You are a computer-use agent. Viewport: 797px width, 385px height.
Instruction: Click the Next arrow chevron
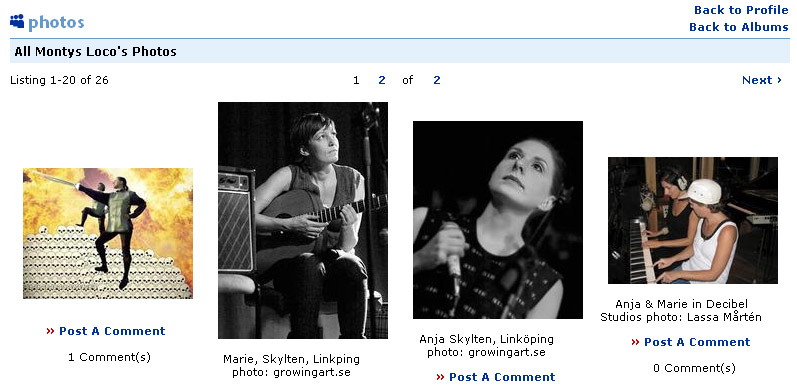779,80
